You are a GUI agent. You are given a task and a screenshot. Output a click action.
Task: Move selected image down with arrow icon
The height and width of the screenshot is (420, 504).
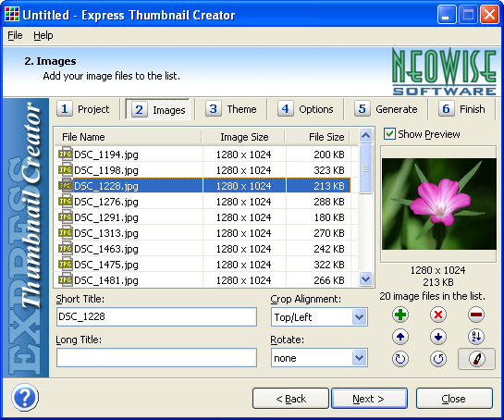click(438, 337)
